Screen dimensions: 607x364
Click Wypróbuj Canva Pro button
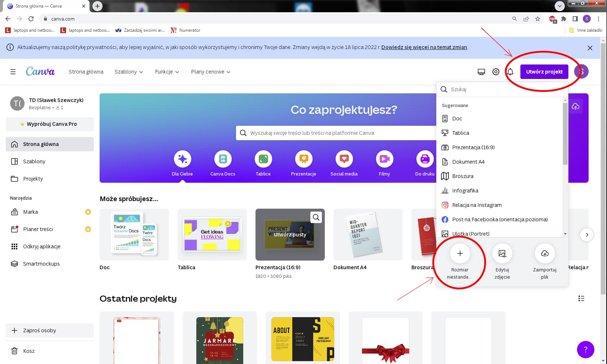click(x=50, y=124)
